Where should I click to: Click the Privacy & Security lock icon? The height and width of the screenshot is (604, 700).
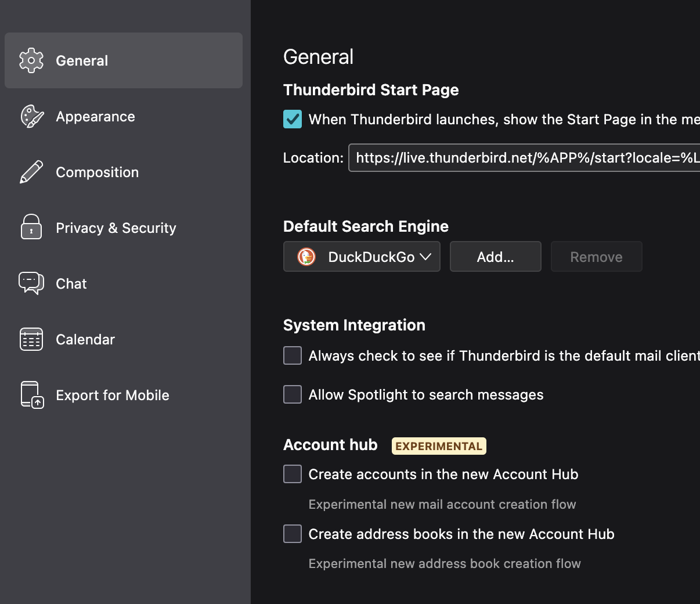coord(31,227)
